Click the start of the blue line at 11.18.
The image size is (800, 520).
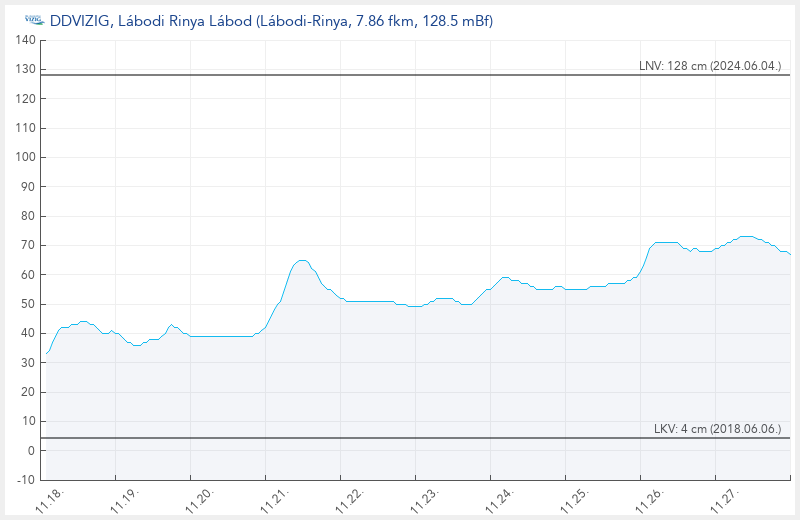[x=47, y=353]
